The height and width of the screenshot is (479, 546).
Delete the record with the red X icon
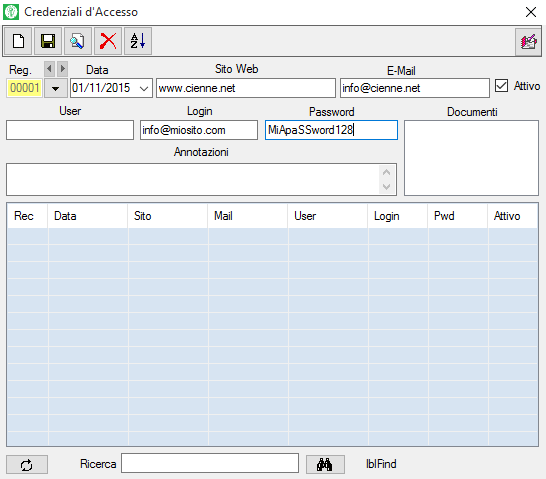pos(108,41)
